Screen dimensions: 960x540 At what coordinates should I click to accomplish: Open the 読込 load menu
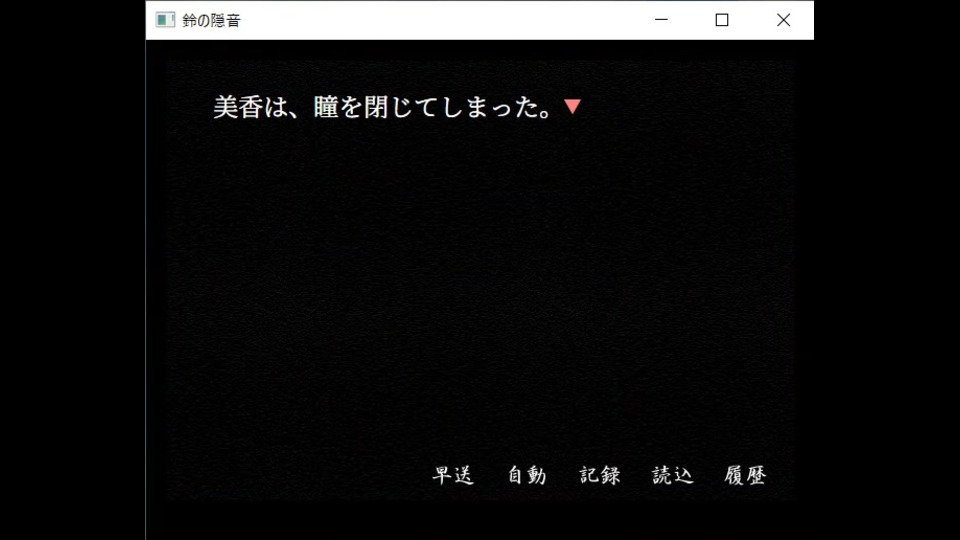[672, 475]
